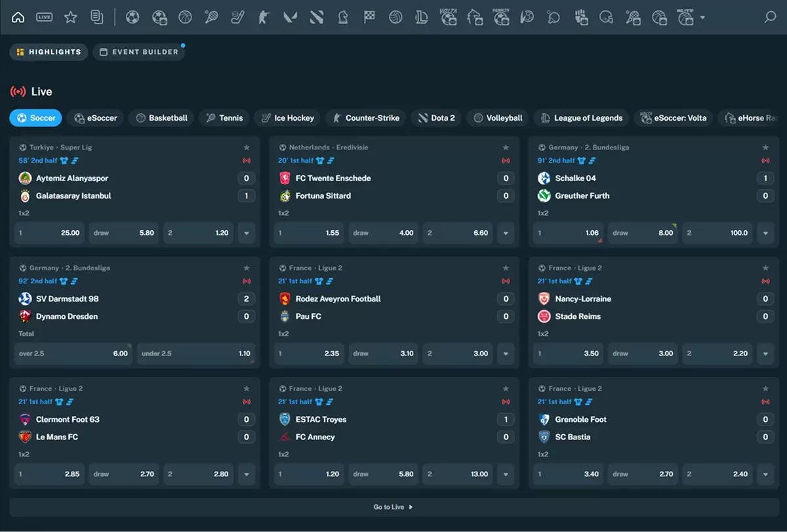The height and width of the screenshot is (532, 787).
Task: Expand the top bar more sports arrow
Action: [703, 18]
